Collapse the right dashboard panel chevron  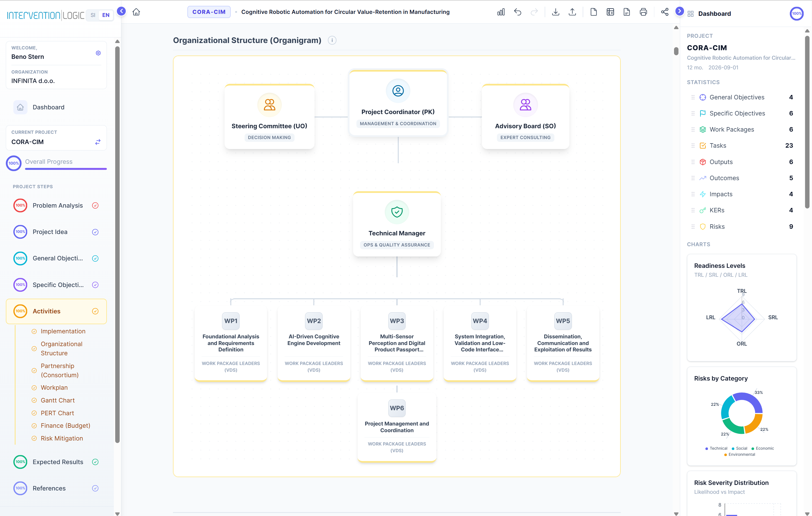click(680, 11)
